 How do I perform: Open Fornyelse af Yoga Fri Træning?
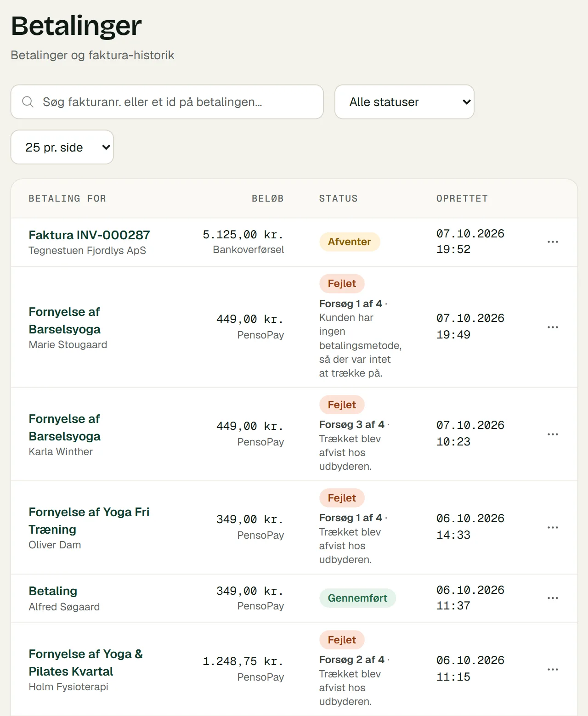click(x=89, y=521)
